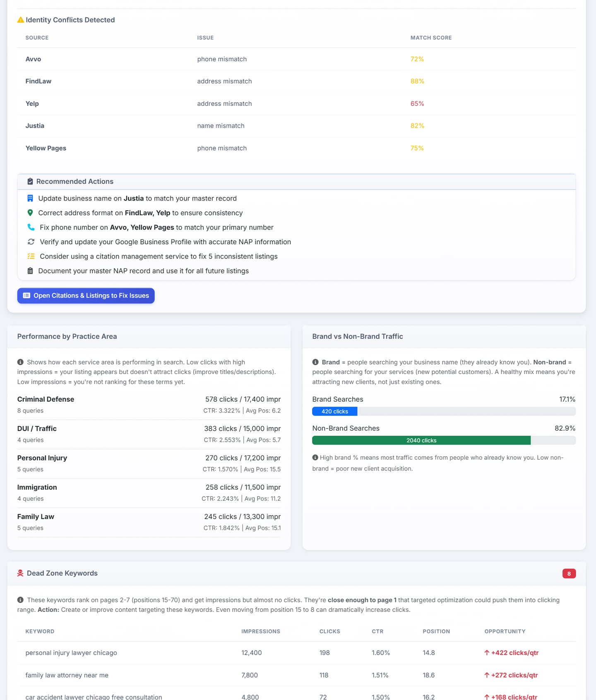596x700 pixels.
Task: Click keyword family law attorney near me
Action: coord(67,675)
